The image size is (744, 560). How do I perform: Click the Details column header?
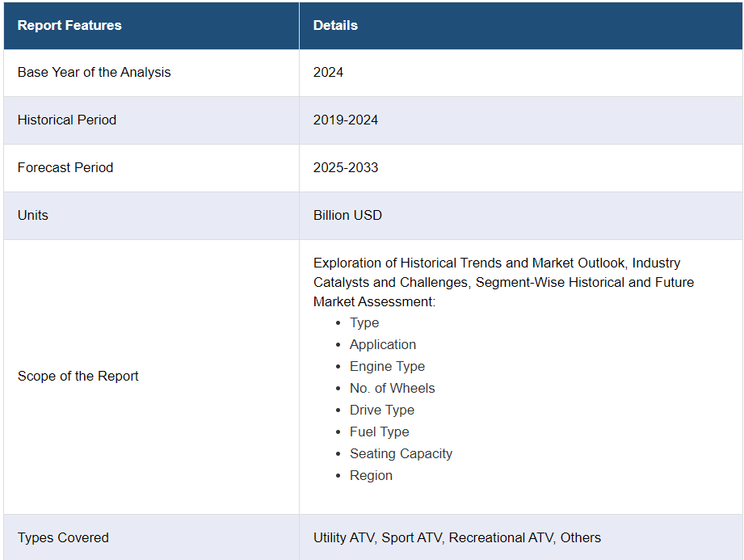(335, 26)
